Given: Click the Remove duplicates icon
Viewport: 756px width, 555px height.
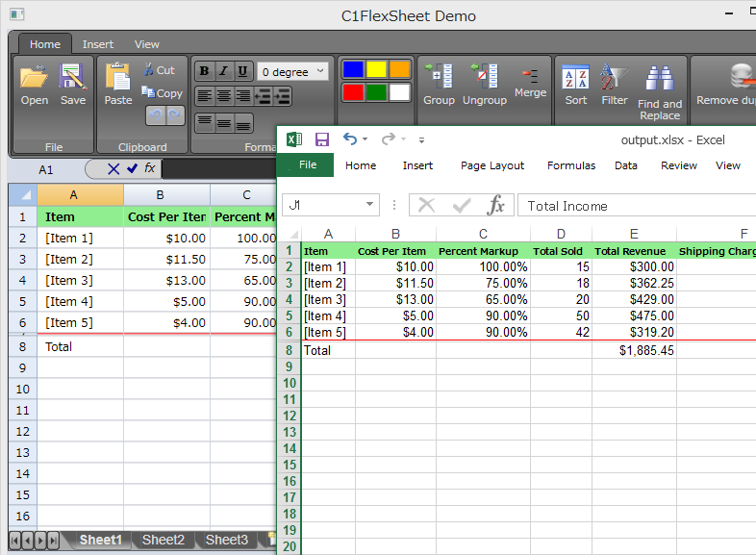Looking at the screenshot, I should [x=742, y=76].
